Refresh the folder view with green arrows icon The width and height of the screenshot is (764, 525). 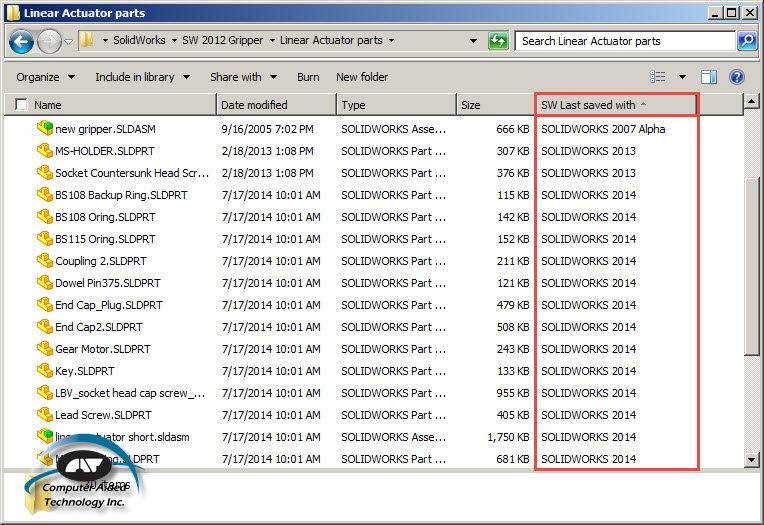498,41
